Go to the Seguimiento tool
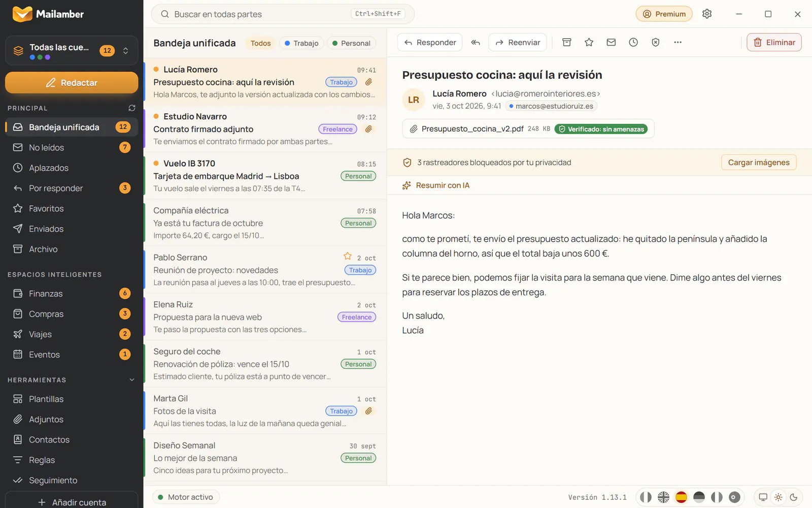This screenshot has width=812, height=508. (72, 481)
